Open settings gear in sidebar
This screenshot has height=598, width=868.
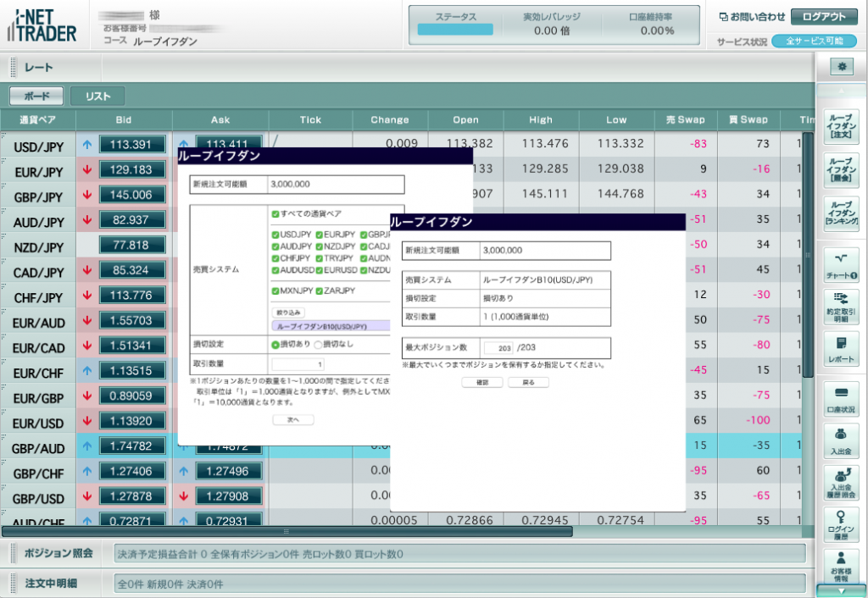(x=842, y=66)
